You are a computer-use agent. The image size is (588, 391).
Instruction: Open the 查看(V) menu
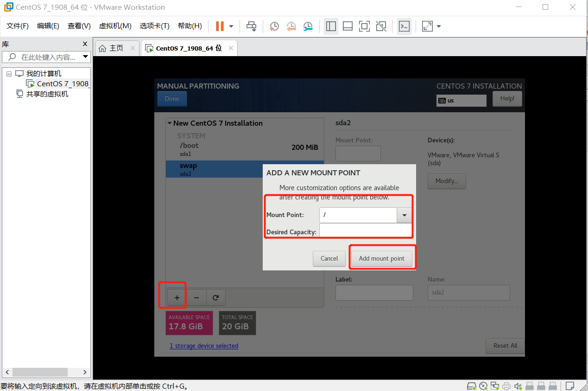[79, 26]
